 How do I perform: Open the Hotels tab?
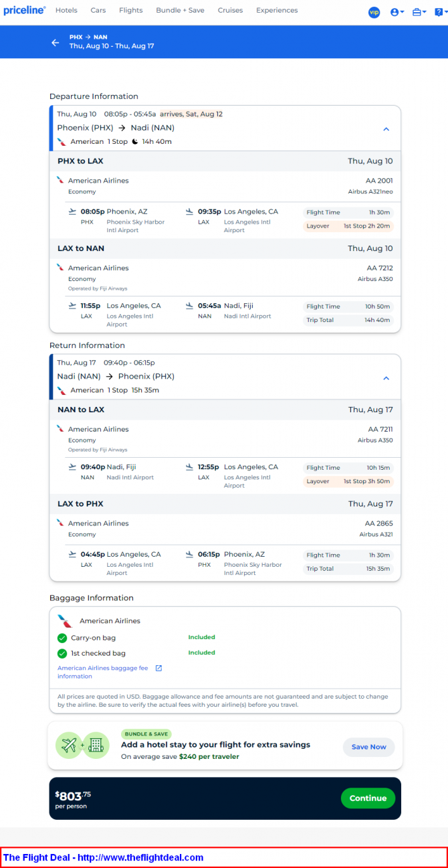tap(66, 11)
